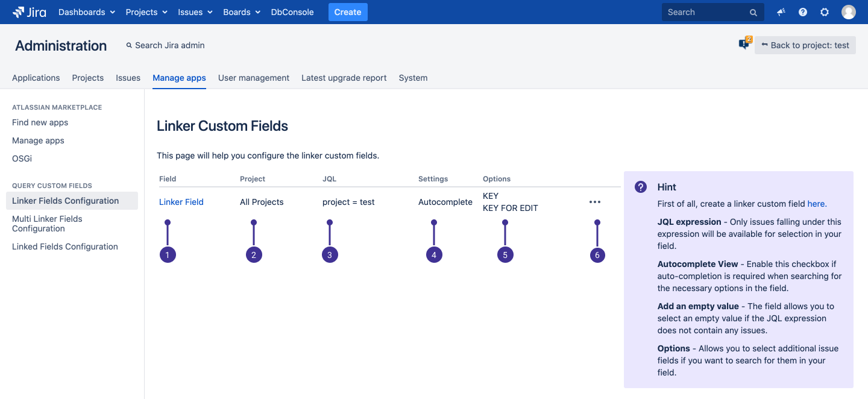Image resolution: width=868 pixels, height=399 pixels.
Task: Open the settings gear menu
Action: click(x=825, y=12)
